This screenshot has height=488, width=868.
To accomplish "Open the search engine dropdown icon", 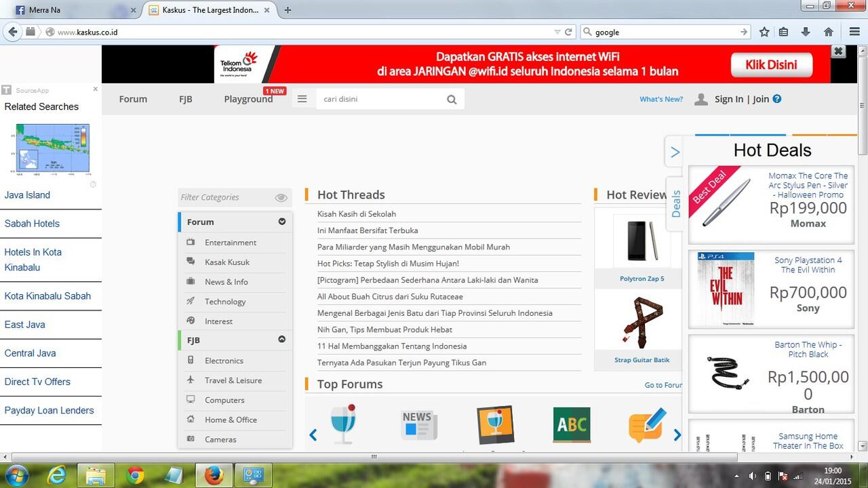I will pyautogui.click(x=587, y=32).
